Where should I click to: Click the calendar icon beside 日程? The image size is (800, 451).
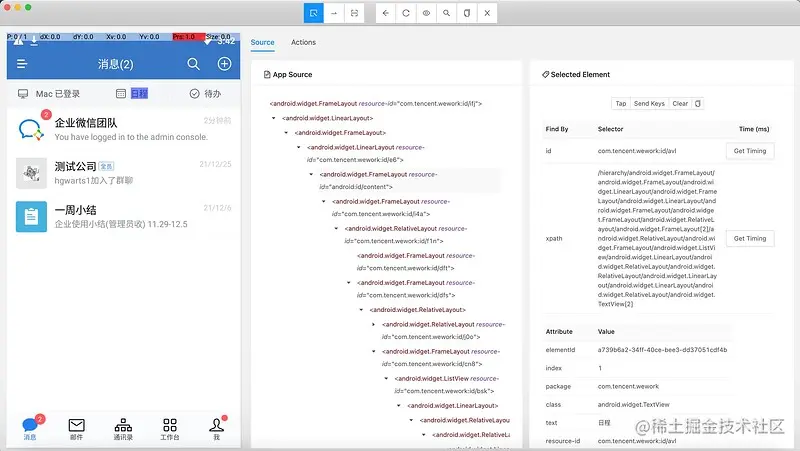click(x=121, y=94)
